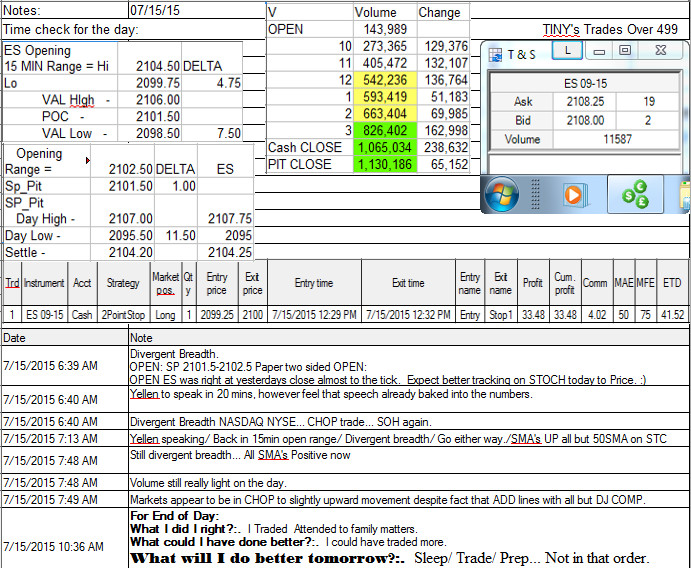Select the POC value 2101.50
Viewport: 691px width, 568px height.
[149, 116]
